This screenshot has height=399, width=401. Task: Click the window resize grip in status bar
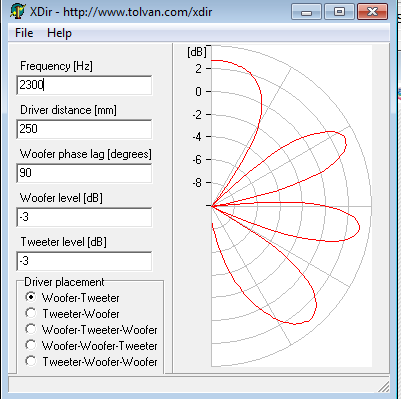384,387
